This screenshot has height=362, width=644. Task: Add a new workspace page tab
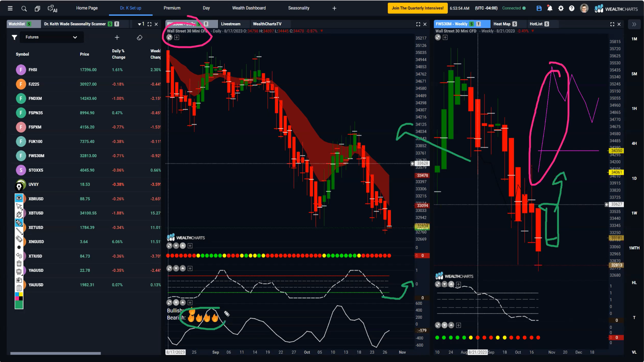pos(334,8)
